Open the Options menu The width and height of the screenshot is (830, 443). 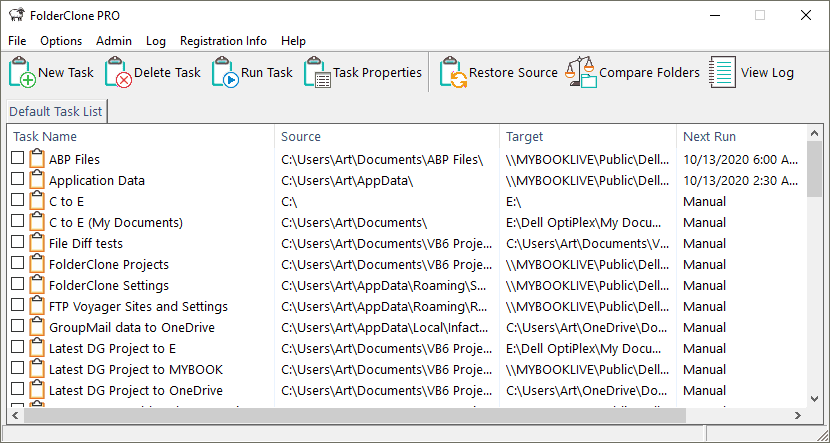coord(61,41)
